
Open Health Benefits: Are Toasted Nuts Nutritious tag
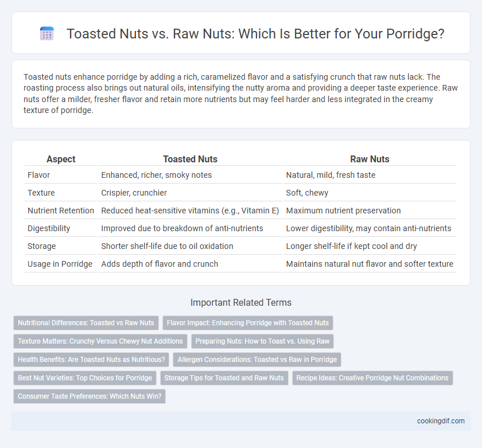coord(91,360)
